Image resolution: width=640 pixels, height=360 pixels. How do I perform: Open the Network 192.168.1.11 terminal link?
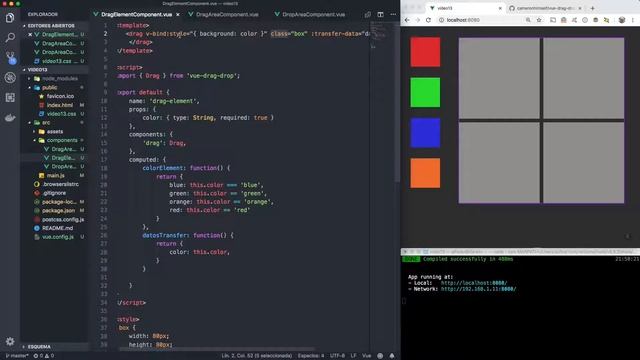478,289
